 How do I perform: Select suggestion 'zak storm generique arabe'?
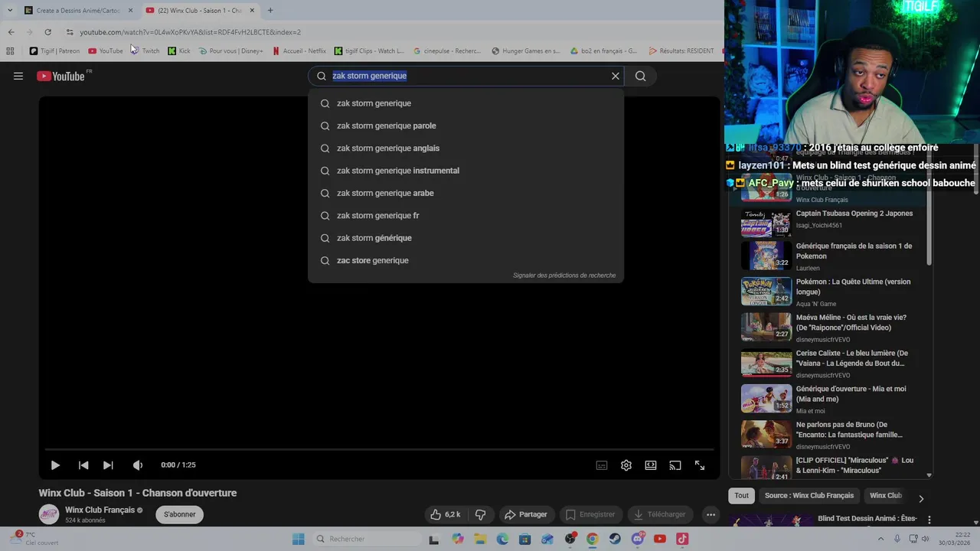point(465,193)
